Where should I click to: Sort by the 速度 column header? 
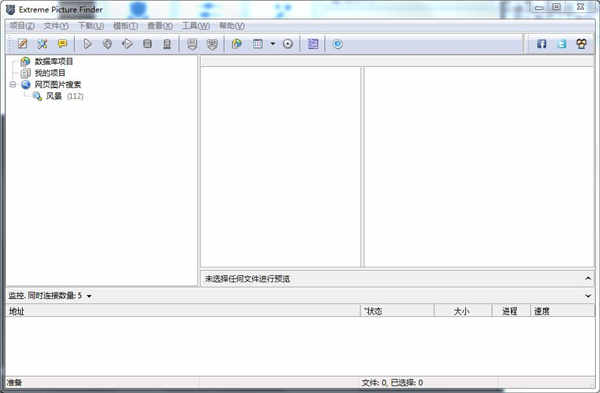(x=562, y=311)
